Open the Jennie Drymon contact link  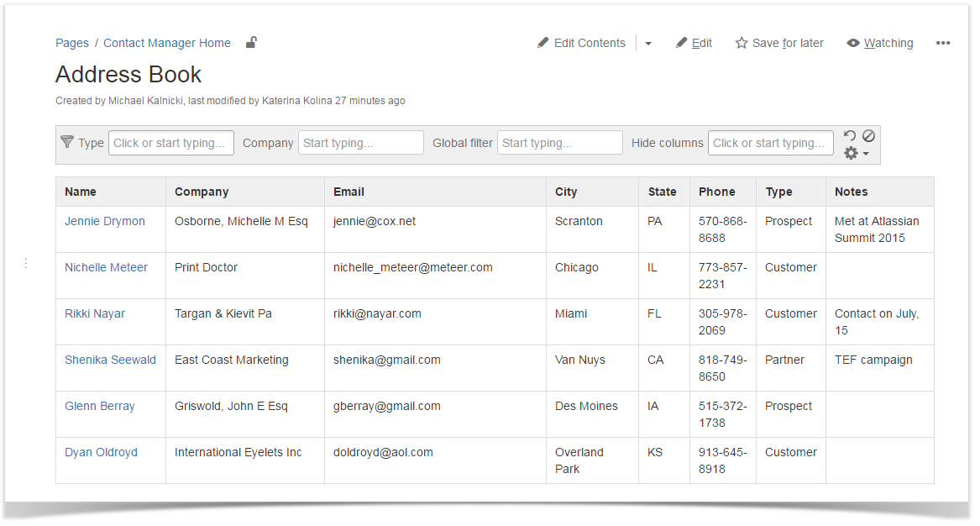(x=105, y=221)
